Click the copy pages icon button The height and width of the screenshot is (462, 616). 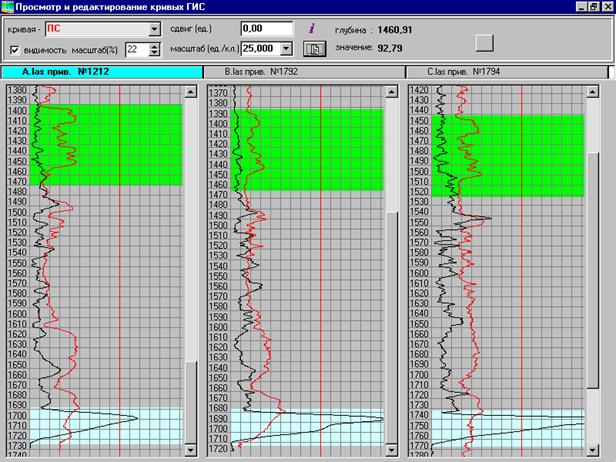point(315,48)
